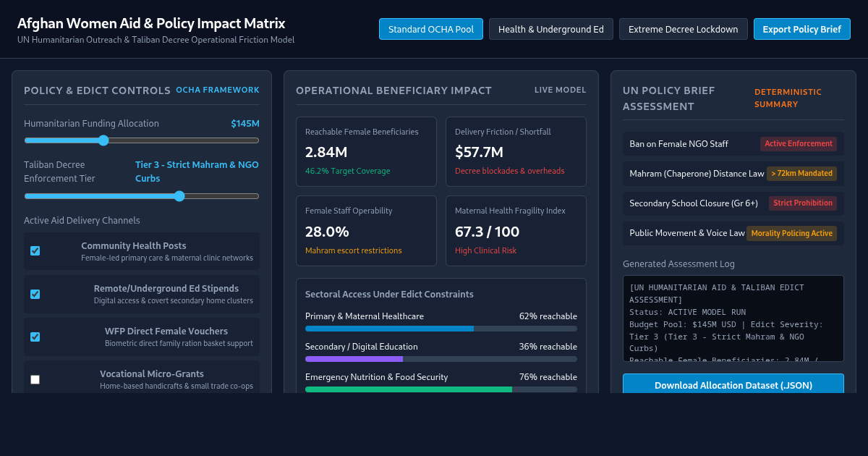Click the $57.7M delivery shortfall value

click(479, 152)
